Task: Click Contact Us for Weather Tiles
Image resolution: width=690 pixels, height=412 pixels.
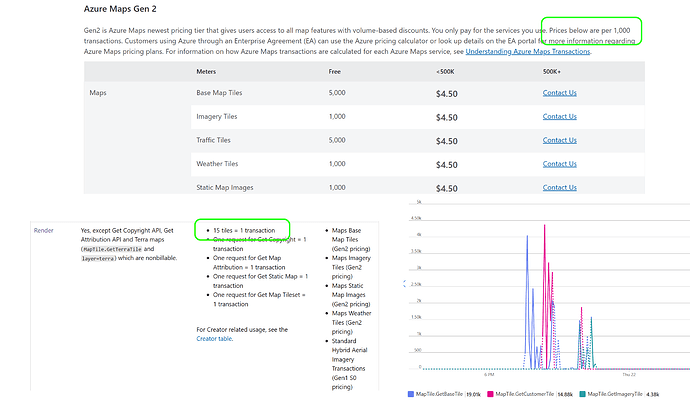Action: click(559, 164)
